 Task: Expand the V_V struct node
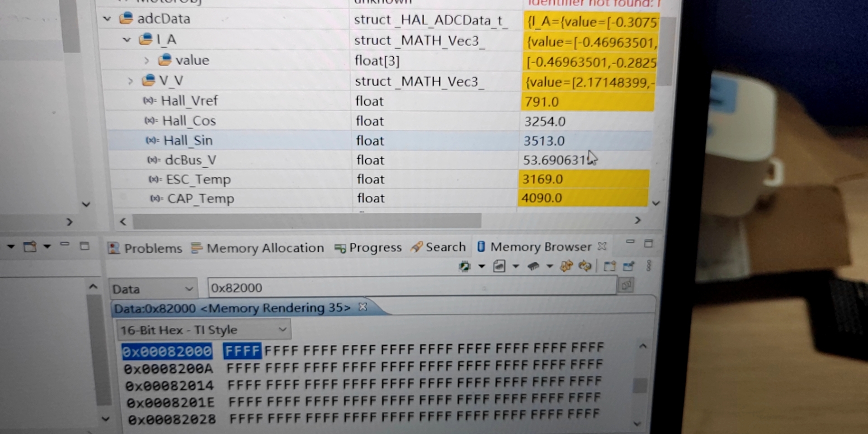coord(130,81)
